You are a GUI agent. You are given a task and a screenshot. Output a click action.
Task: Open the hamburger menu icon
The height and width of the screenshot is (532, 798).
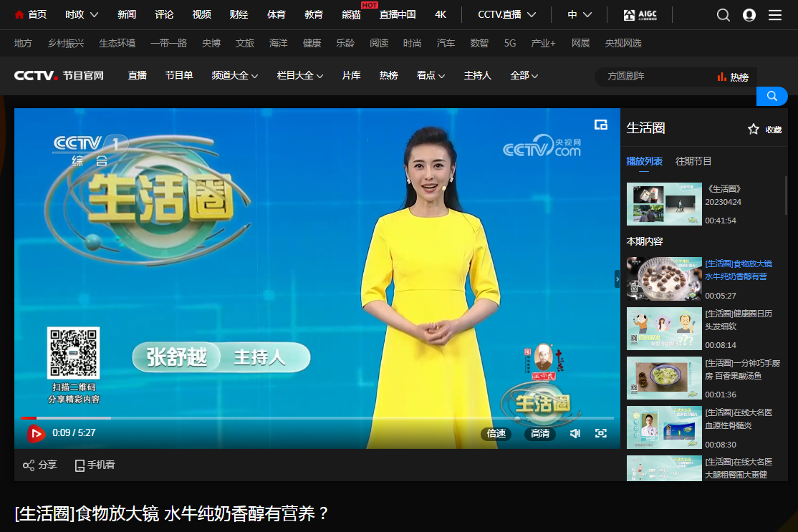[x=775, y=15]
